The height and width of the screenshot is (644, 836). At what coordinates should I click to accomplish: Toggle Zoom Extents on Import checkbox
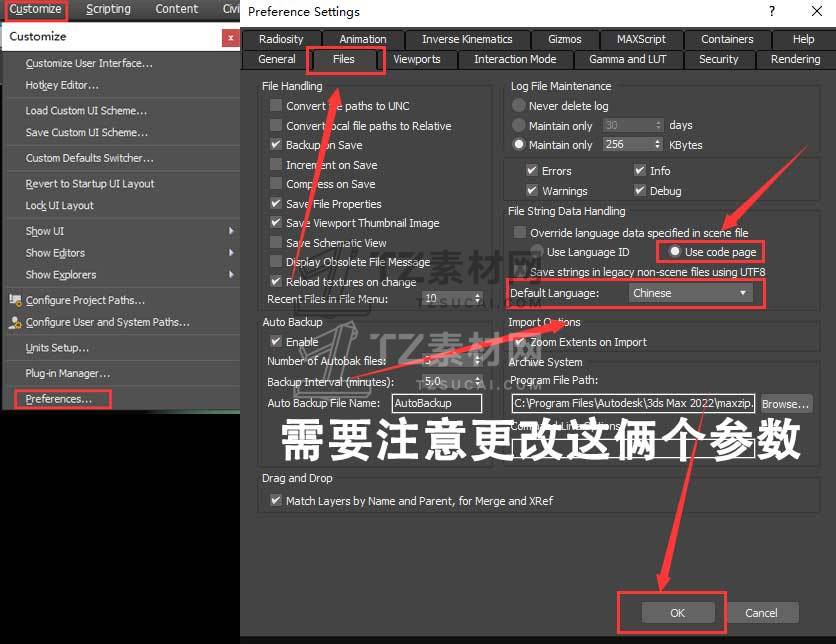coord(519,342)
